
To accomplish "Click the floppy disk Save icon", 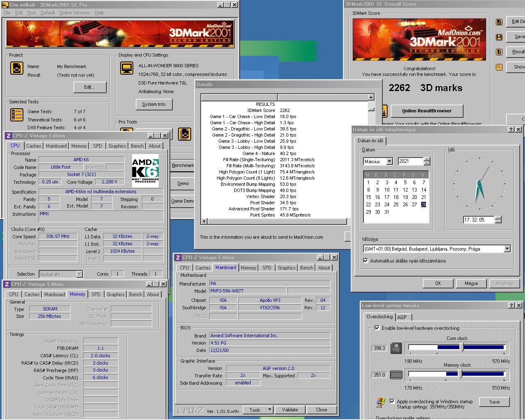I will click(499, 37).
